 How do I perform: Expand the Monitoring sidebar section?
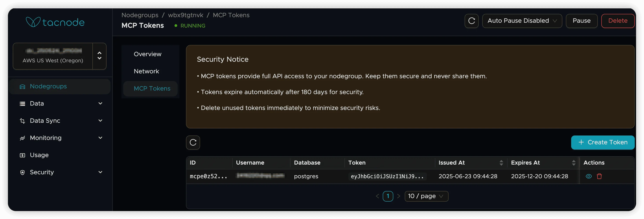coord(100,138)
